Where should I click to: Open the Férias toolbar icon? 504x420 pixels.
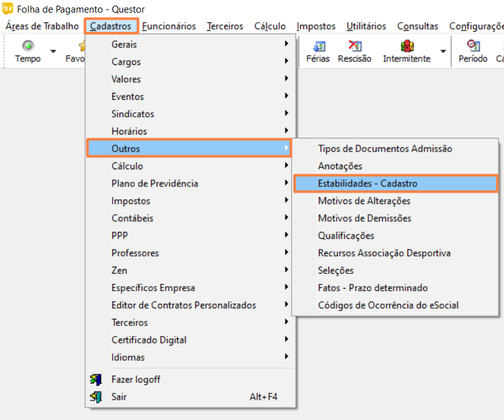click(x=318, y=46)
